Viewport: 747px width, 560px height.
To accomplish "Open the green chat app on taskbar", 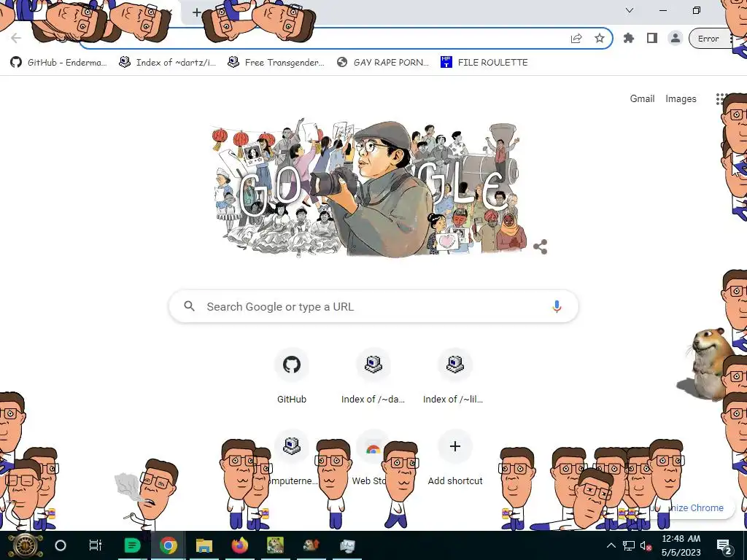I will tap(132, 545).
